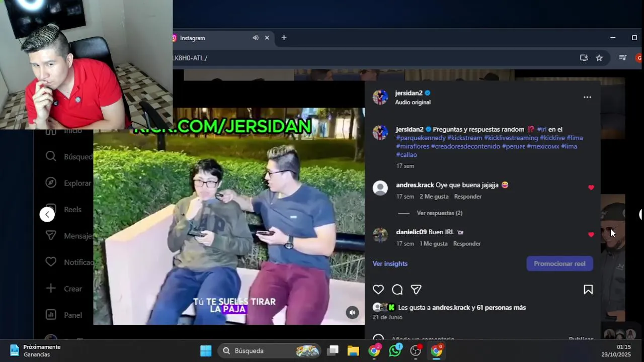Open Windows Start menu
Viewport: 644px width, 362px height.
tap(206, 351)
